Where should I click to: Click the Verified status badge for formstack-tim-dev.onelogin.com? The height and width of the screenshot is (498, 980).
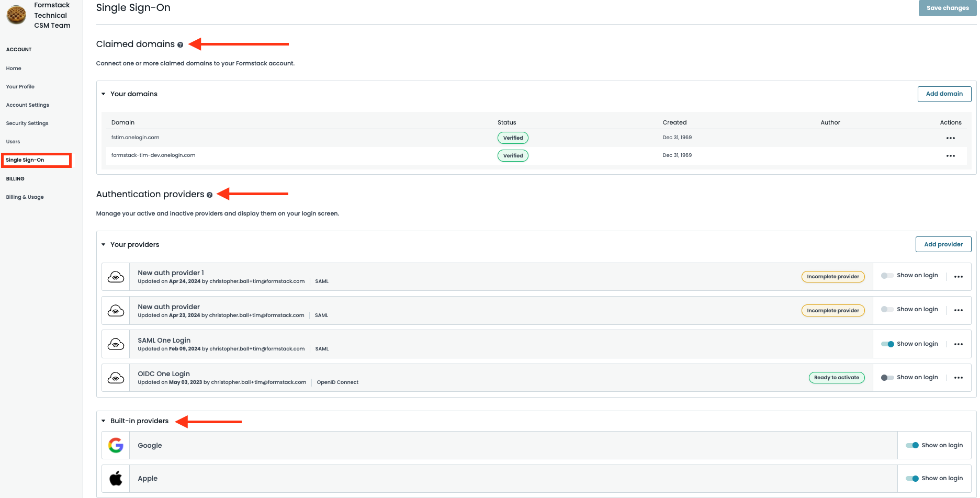pos(512,155)
